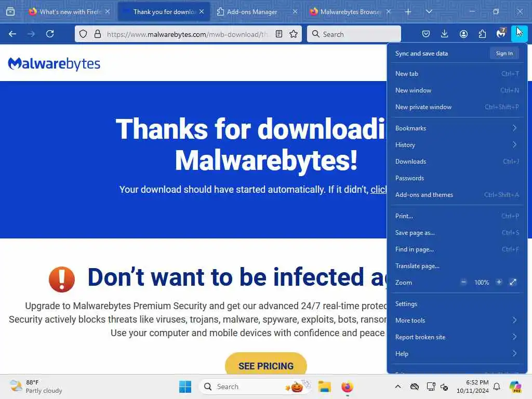Zoom out with the minus button
The image size is (532, 399).
tap(463, 282)
